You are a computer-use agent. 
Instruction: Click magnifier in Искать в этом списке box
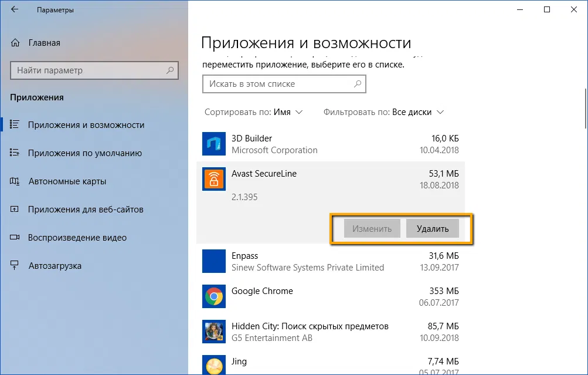pyautogui.click(x=358, y=84)
